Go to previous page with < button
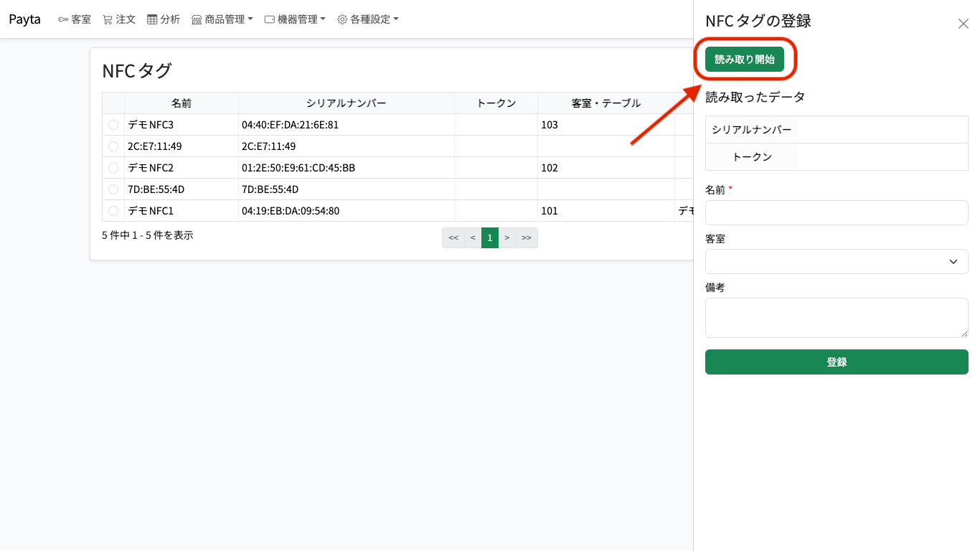 473,237
